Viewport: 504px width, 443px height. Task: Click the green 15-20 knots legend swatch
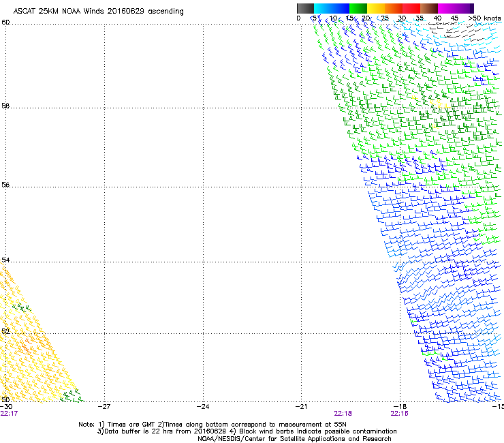[358, 8]
